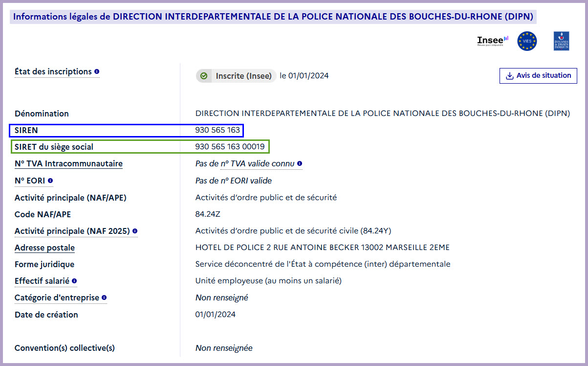588x366 pixels.
Task: Click the Marseille postal address value
Action: [322, 248]
